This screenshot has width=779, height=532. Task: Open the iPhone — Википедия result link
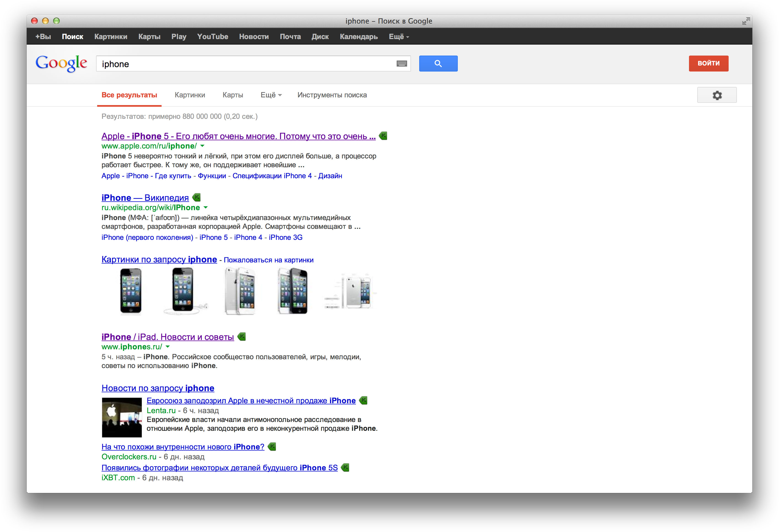tap(145, 198)
